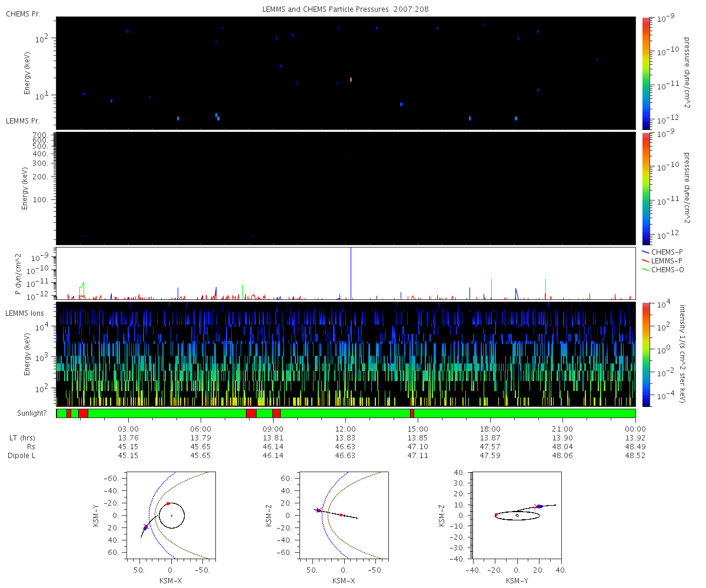Click the red pixel in the CHEMS pressure spectrogram
Viewport: 706px width, 588px height.
(x=351, y=79)
